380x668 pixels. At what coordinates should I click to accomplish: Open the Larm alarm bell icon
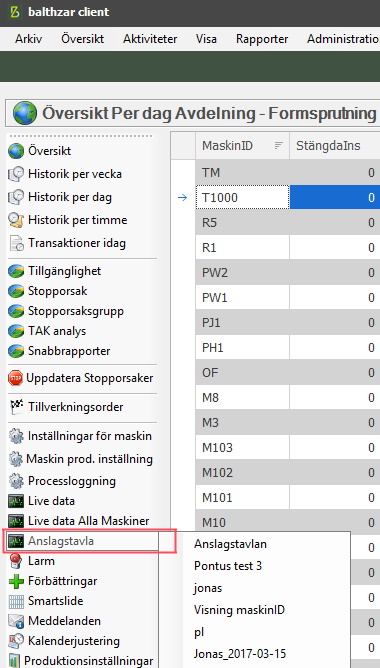pos(16,561)
